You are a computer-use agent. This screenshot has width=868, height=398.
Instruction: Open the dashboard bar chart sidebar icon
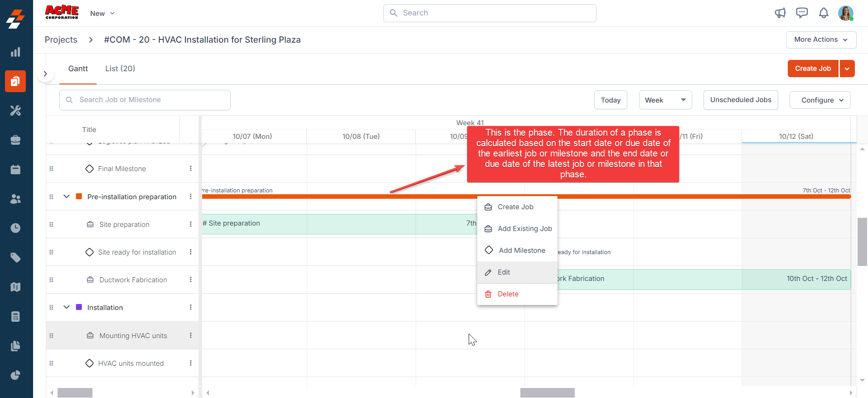tap(15, 52)
